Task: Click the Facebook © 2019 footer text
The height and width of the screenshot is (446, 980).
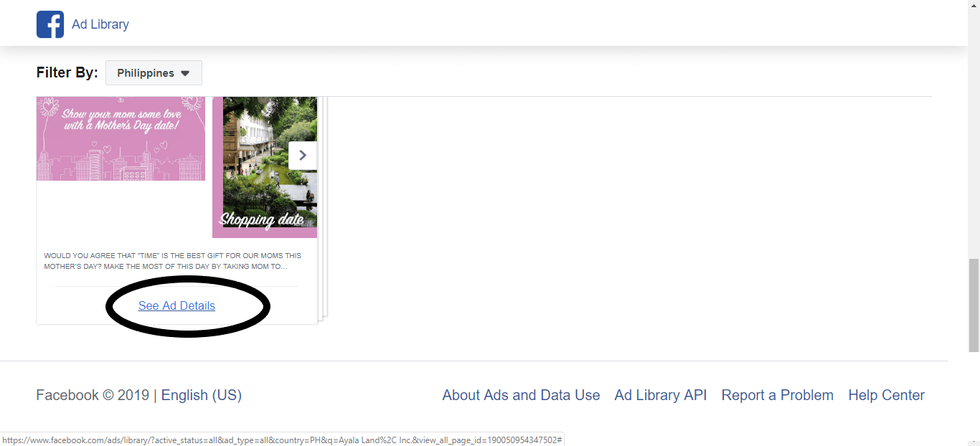Action: [x=93, y=395]
